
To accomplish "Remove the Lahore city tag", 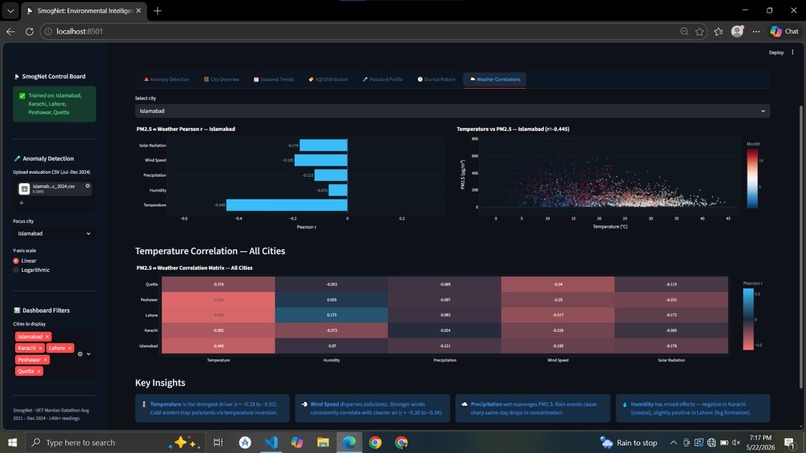I will tap(70, 348).
